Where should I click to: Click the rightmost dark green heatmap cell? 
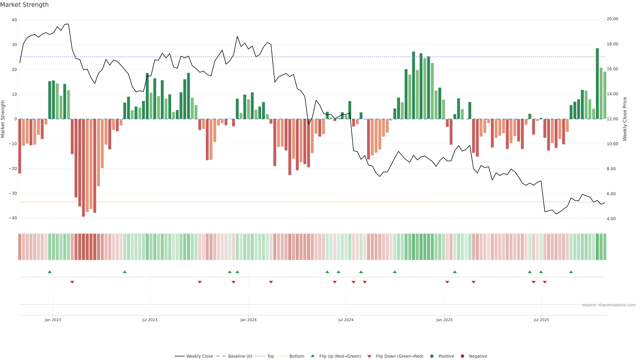pyautogui.click(x=598, y=247)
